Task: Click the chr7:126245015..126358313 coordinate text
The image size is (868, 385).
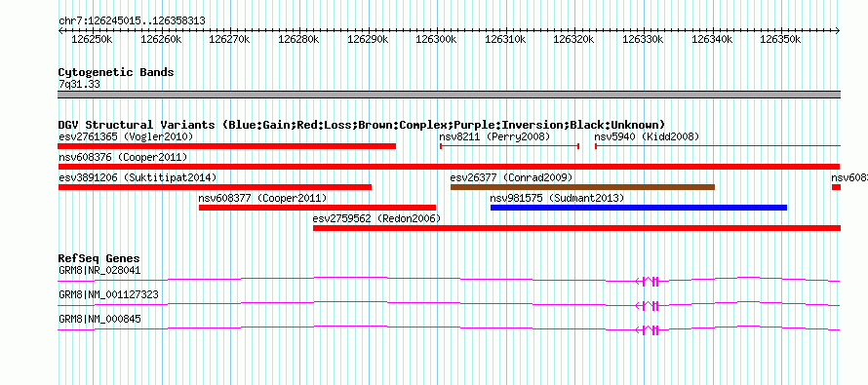Action: [x=132, y=20]
